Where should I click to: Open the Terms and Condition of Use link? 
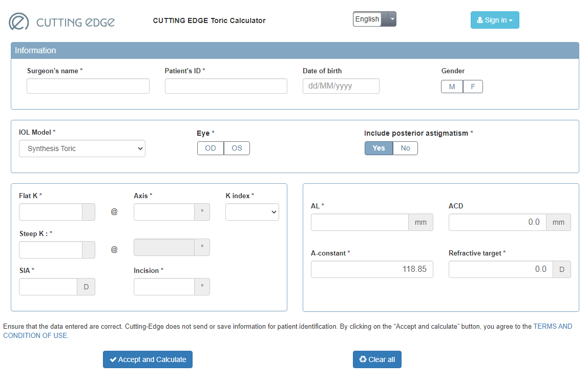pos(553,326)
